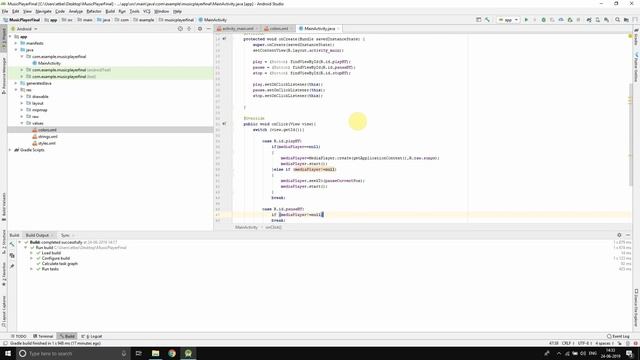
Task: Open the AVD Manager icon
Action: pos(598,20)
